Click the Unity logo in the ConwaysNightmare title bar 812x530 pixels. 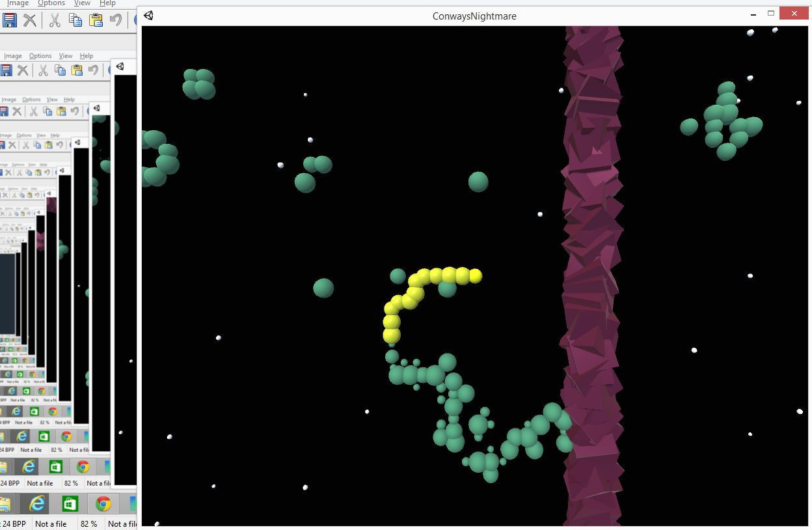[x=149, y=16]
